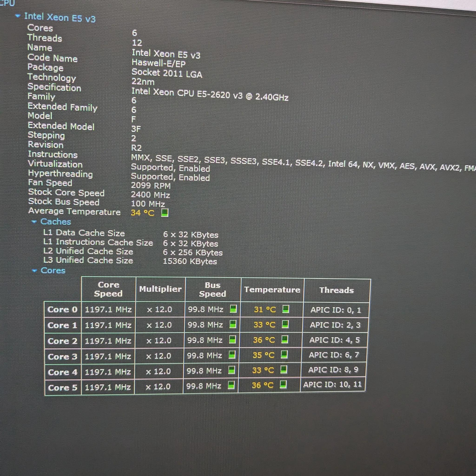
Task: Click the "APIC ID: 10, 11" cell
Action: pos(332,385)
